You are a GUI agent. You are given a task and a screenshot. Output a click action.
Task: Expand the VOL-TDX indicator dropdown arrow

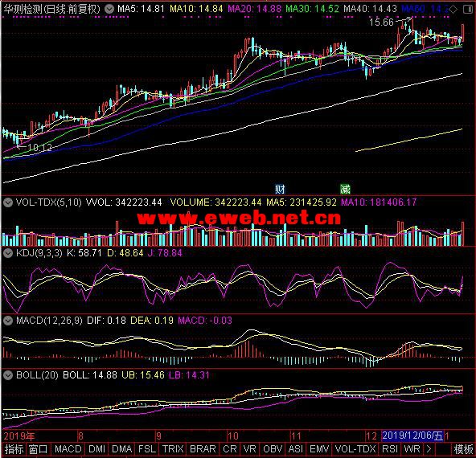8,202
